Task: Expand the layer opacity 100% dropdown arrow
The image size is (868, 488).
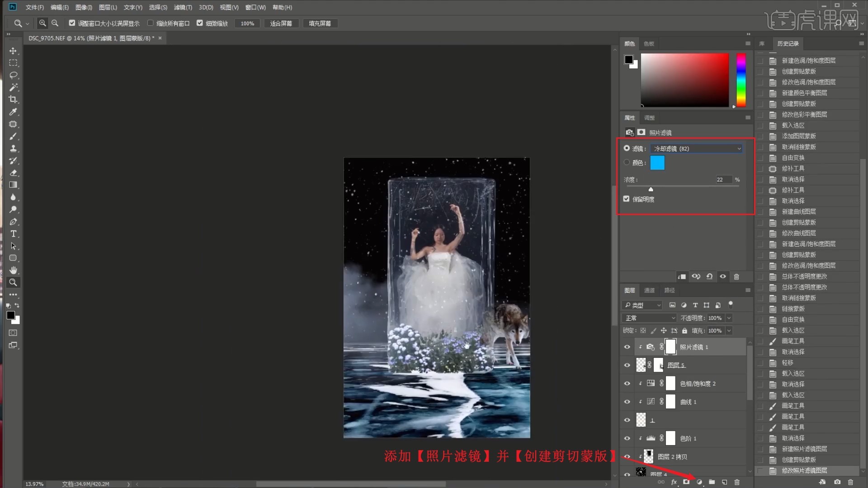Action: pyautogui.click(x=729, y=318)
